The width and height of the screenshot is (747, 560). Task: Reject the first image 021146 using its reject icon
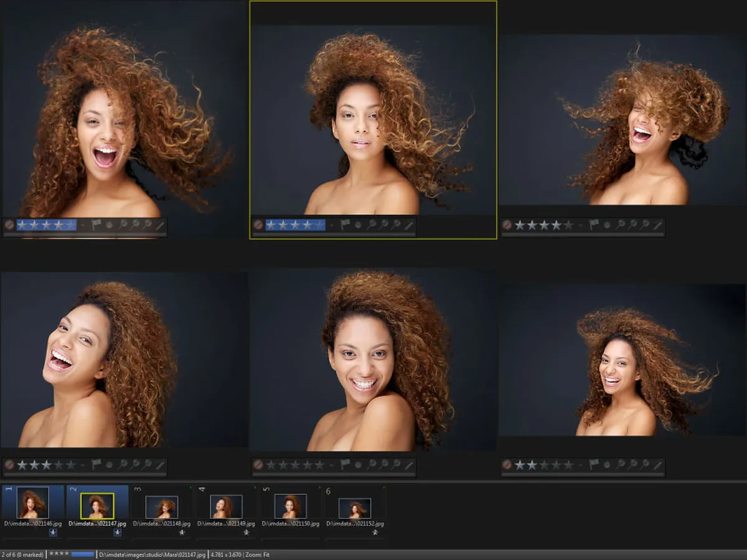pos(9,225)
